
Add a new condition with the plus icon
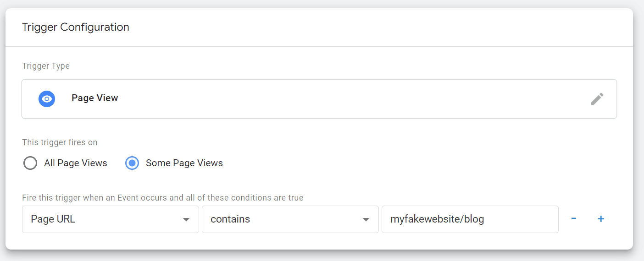tap(601, 219)
